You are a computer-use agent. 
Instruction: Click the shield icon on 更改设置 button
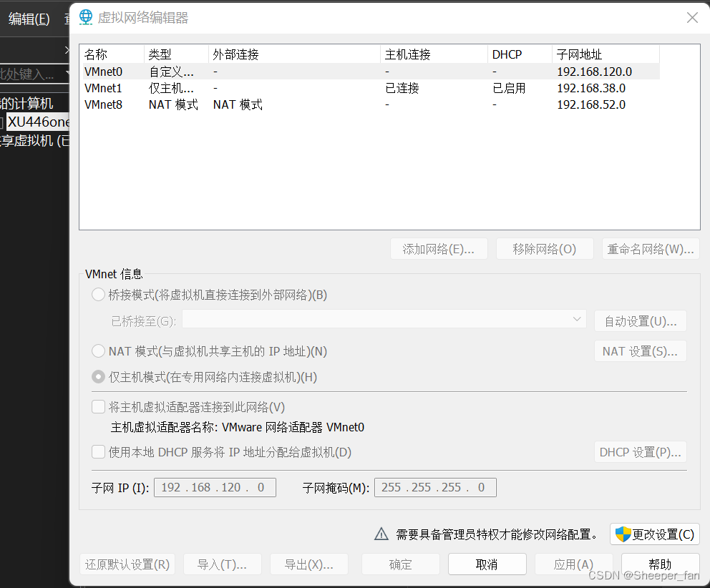(623, 534)
